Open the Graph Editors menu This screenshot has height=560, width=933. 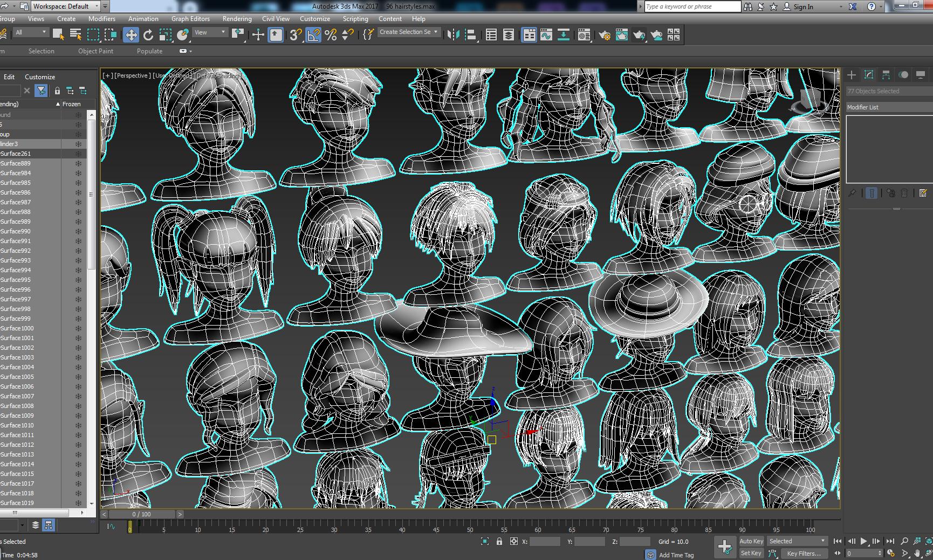point(190,19)
